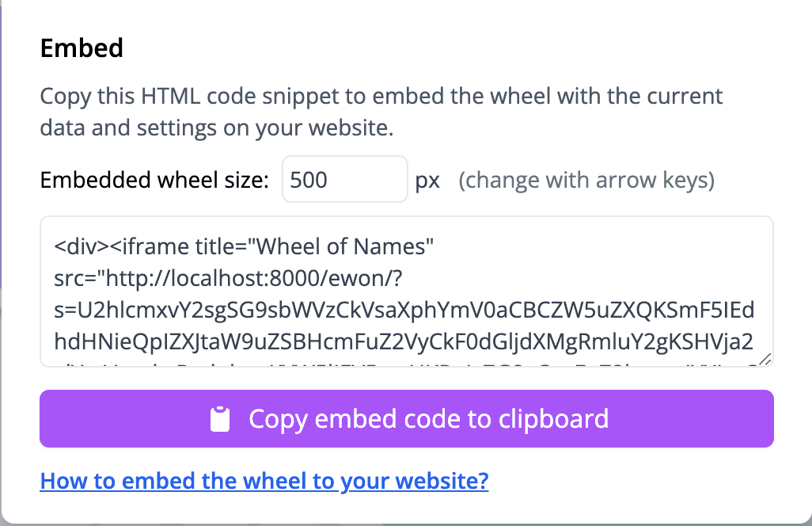Click the copy button's text label
This screenshot has width=812, height=526.
(430, 418)
